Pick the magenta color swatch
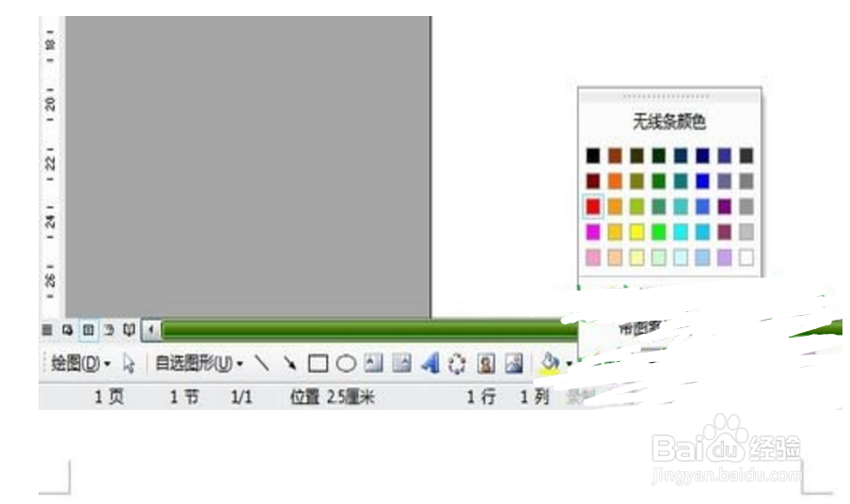The image size is (850, 504). (593, 232)
